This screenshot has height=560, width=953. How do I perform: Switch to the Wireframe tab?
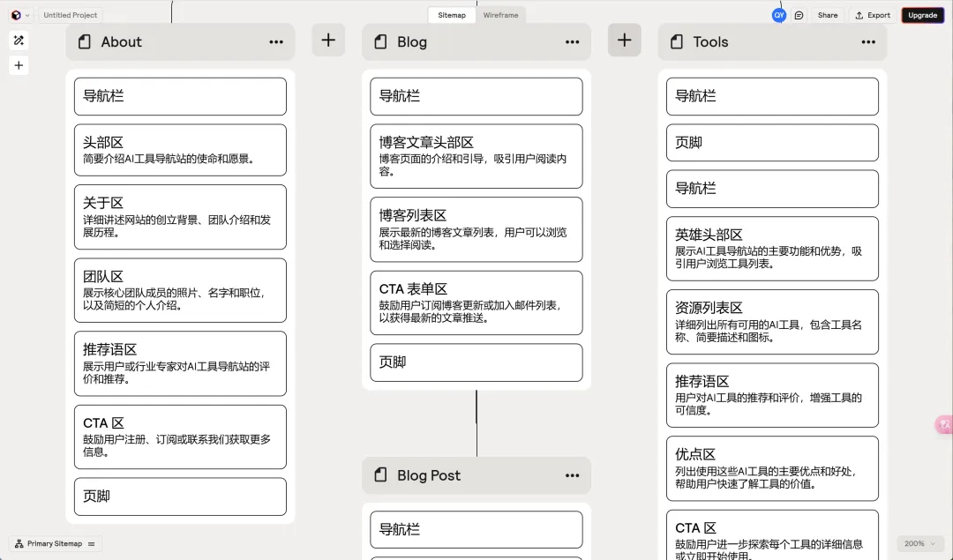[x=501, y=15]
